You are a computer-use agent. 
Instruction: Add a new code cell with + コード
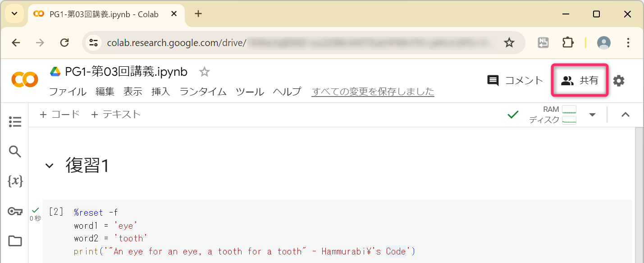[x=60, y=115]
